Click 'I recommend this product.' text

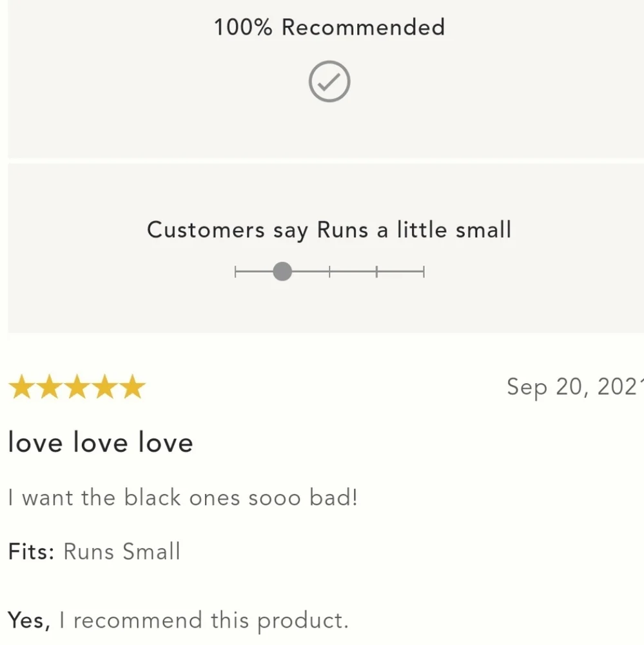coord(204,622)
